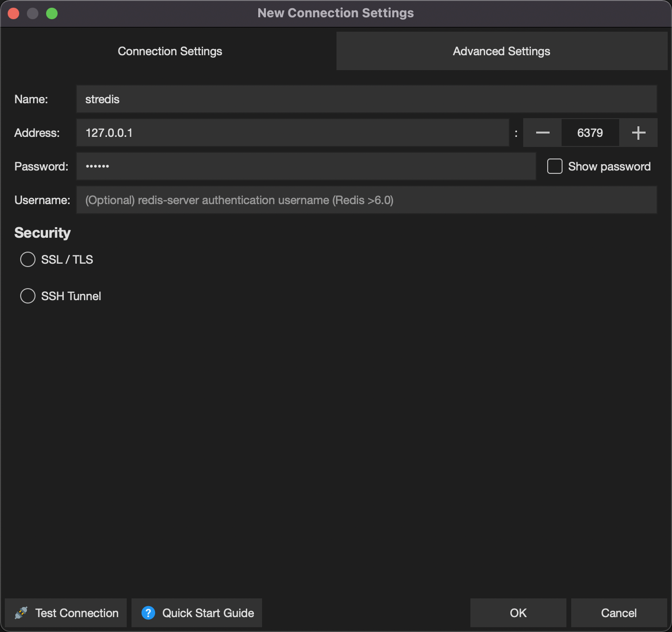Switch to the Advanced Settings tab
The image size is (672, 632).
[x=502, y=51]
